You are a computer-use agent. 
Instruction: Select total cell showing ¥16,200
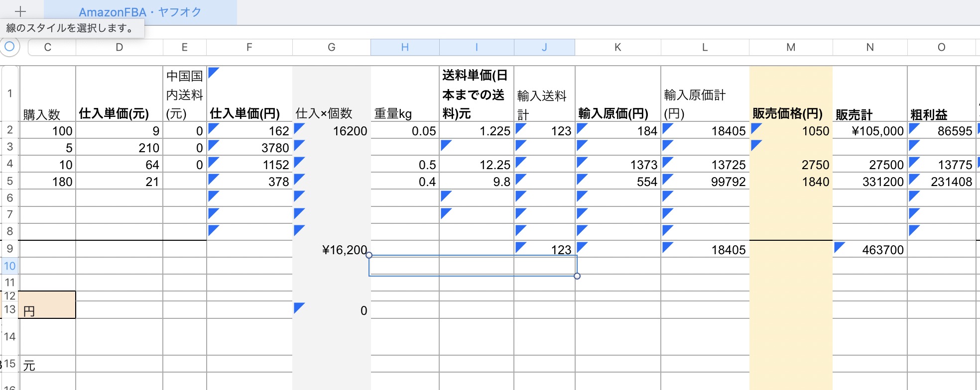332,249
